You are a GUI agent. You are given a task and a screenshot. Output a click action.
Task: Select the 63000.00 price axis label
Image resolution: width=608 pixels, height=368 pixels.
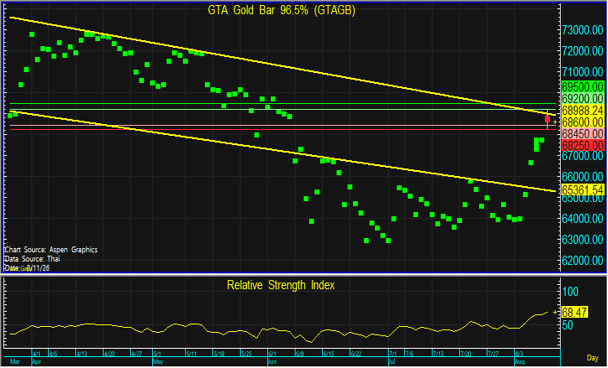pyautogui.click(x=583, y=240)
